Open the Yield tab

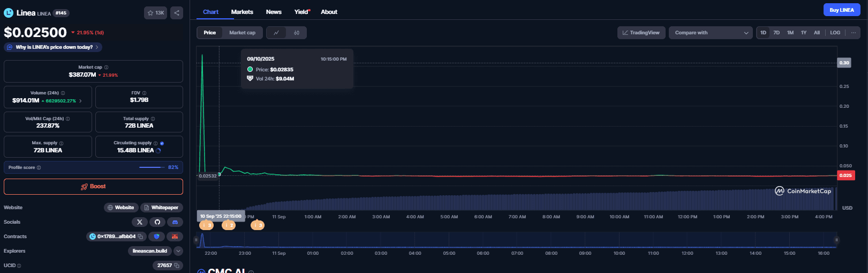click(x=301, y=12)
